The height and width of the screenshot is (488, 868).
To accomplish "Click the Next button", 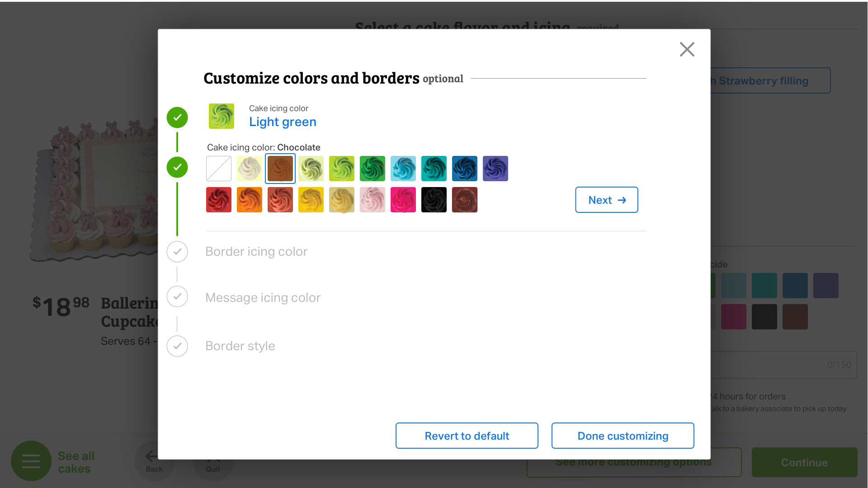I will 606,200.
